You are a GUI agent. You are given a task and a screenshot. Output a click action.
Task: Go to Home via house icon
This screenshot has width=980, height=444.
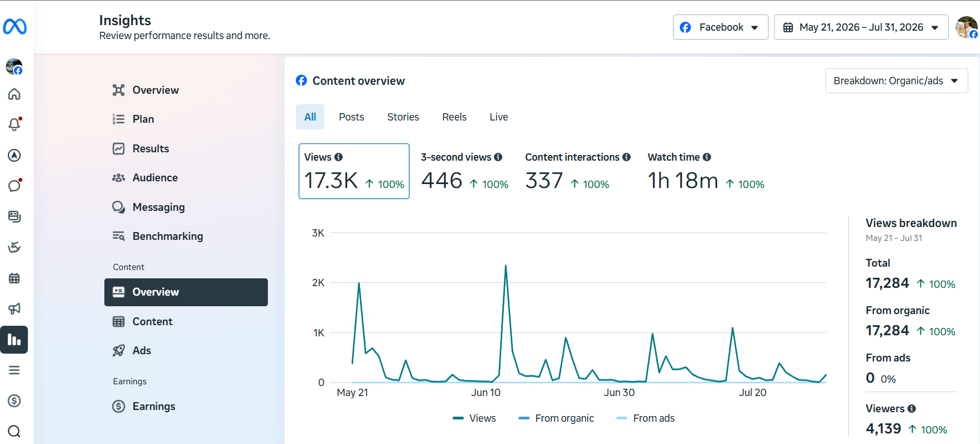(15, 94)
